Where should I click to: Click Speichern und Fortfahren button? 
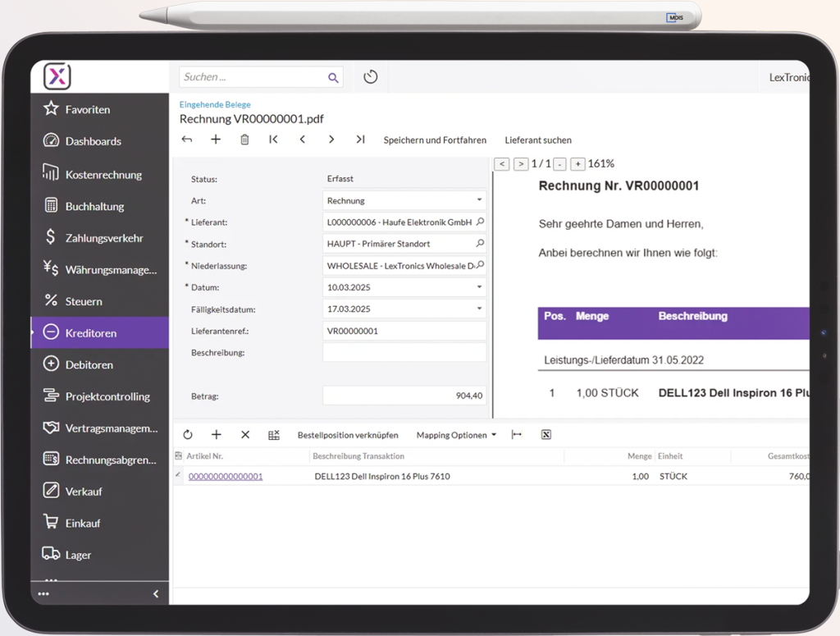point(435,140)
